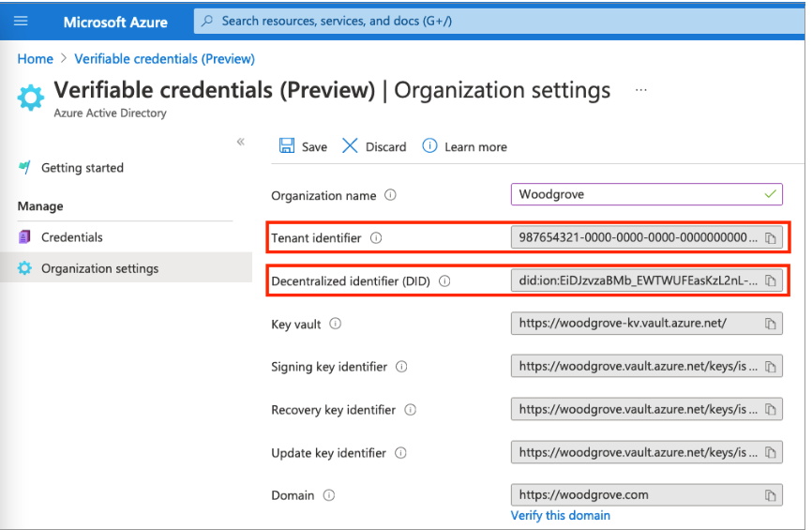The width and height of the screenshot is (812, 530).
Task: Open Getting started page
Action: pos(82,168)
